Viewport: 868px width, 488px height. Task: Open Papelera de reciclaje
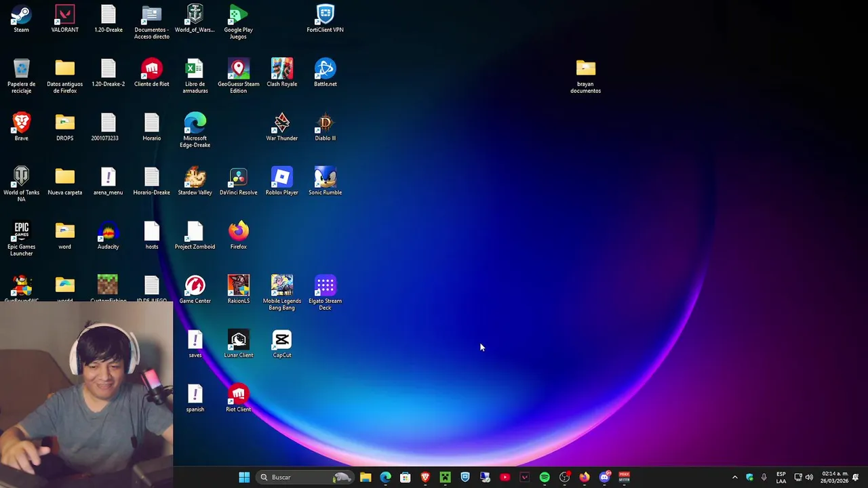click(21, 76)
